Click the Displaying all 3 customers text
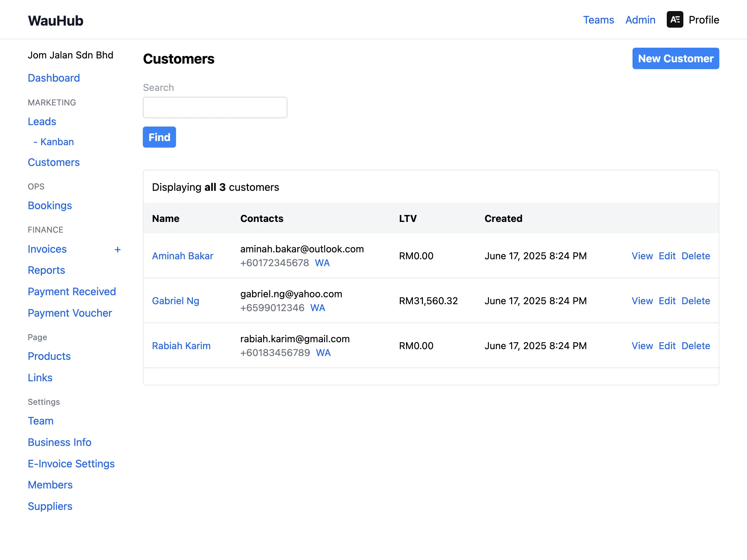747x560 pixels. click(x=215, y=187)
